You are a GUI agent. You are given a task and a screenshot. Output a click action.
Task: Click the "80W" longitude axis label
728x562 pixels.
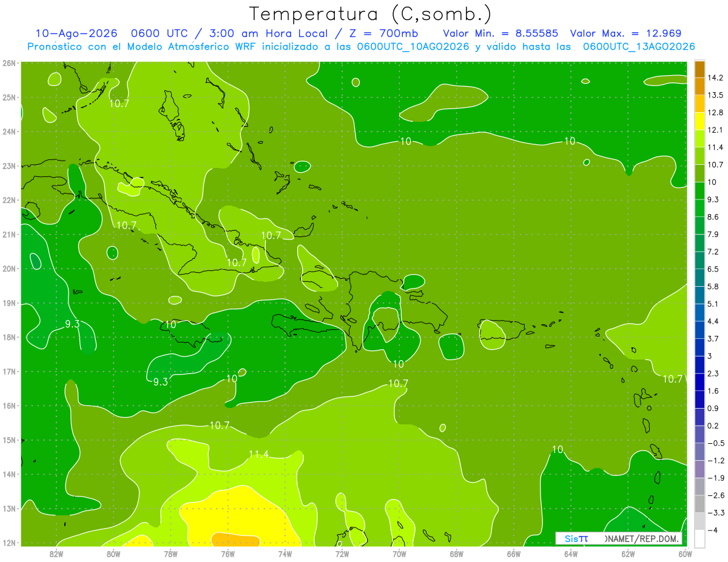click(x=113, y=554)
